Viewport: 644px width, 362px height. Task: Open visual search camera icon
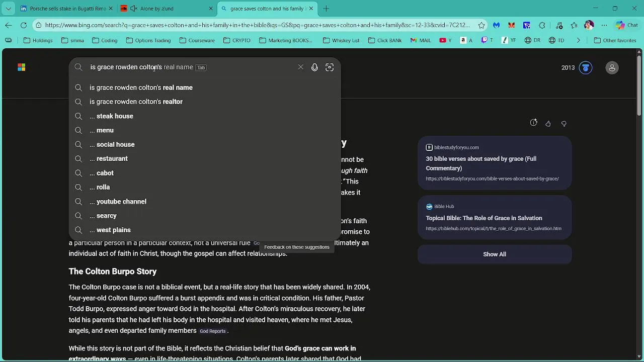click(x=330, y=67)
